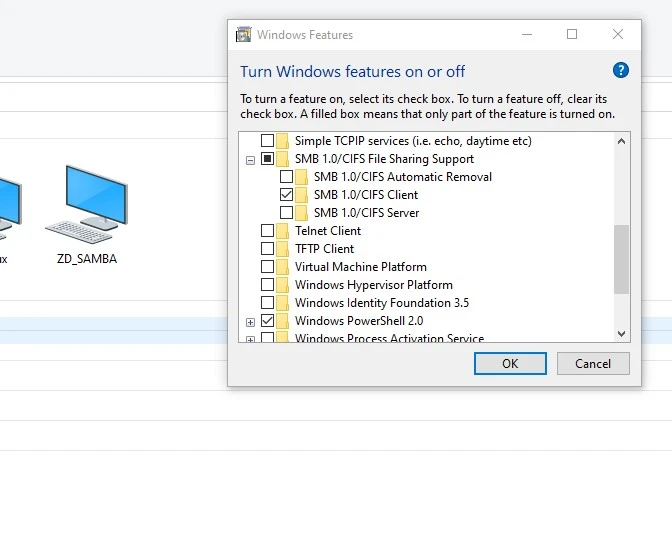Enable SMB 1.0/CIFS Server checkbox
The height and width of the screenshot is (540, 672).
tap(286, 213)
